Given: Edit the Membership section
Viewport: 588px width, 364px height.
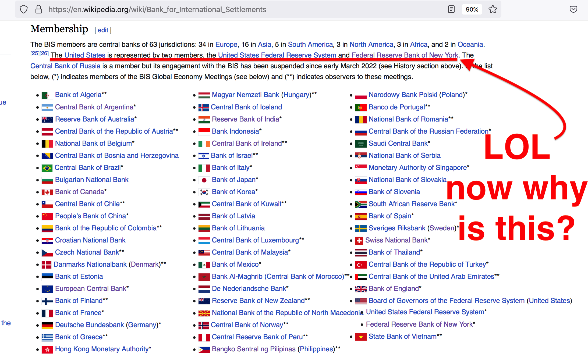Looking at the screenshot, I should pyautogui.click(x=103, y=30).
